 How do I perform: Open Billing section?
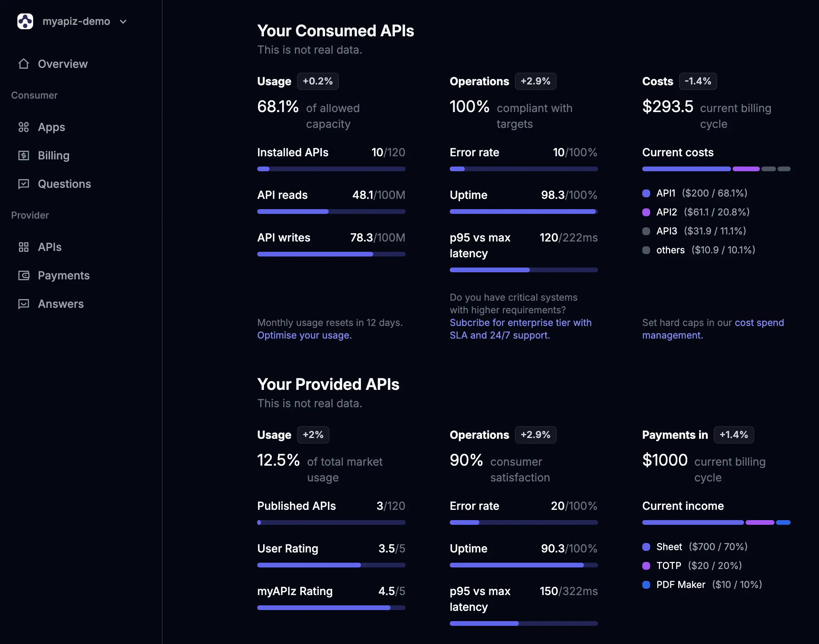(54, 155)
